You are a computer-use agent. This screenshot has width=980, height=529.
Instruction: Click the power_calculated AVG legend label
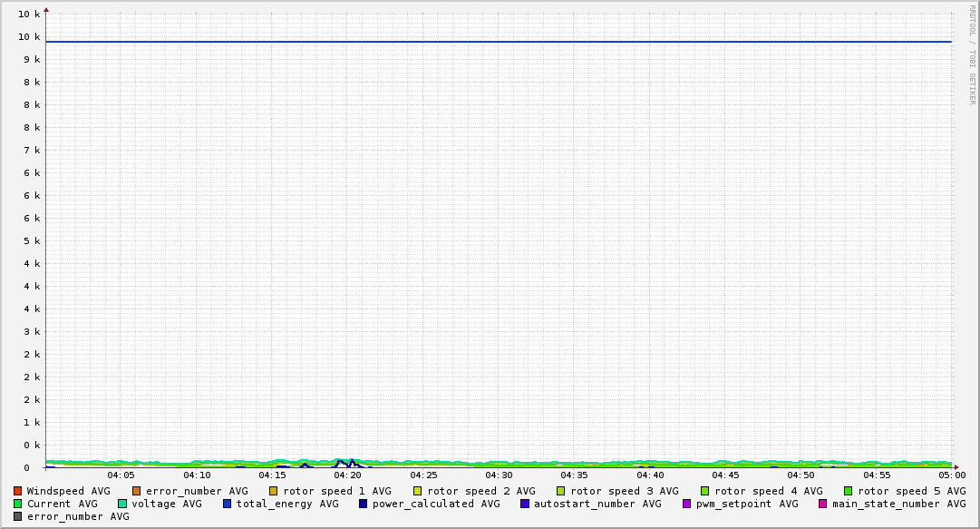[x=435, y=504]
